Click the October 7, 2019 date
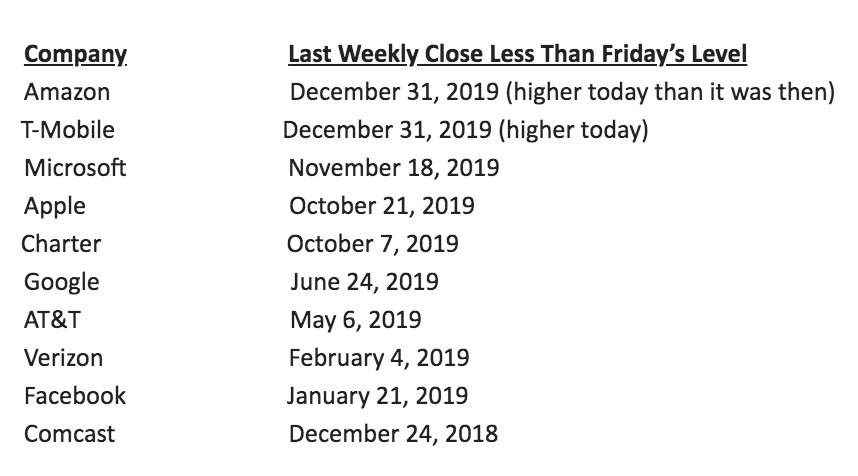This screenshot has height=476, width=858. (373, 244)
